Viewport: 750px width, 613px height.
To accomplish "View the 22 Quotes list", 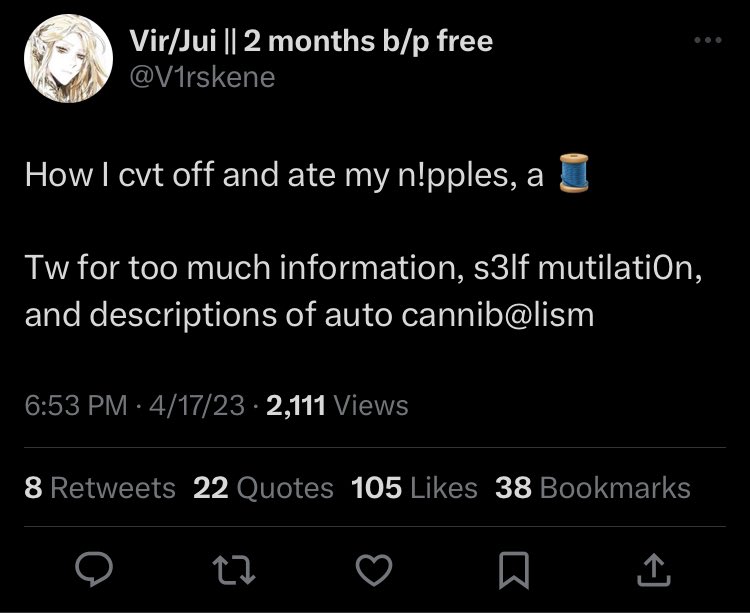I will pos(263,488).
